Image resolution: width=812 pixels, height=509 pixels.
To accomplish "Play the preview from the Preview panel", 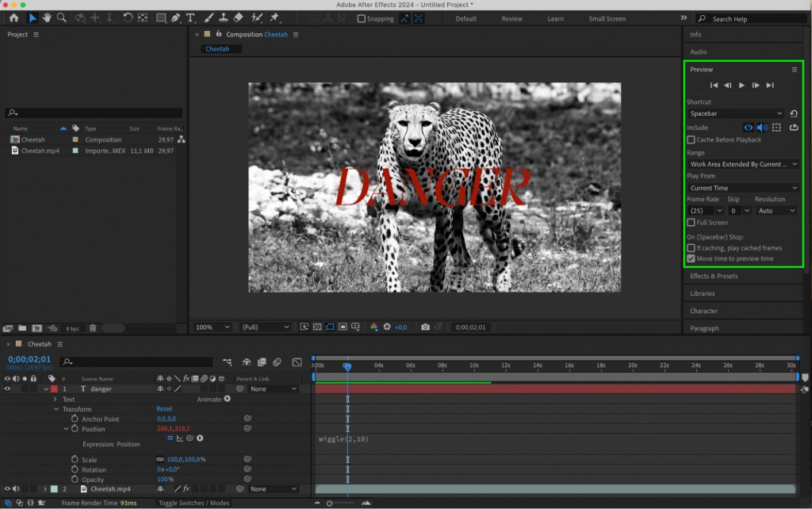I will coord(741,85).
